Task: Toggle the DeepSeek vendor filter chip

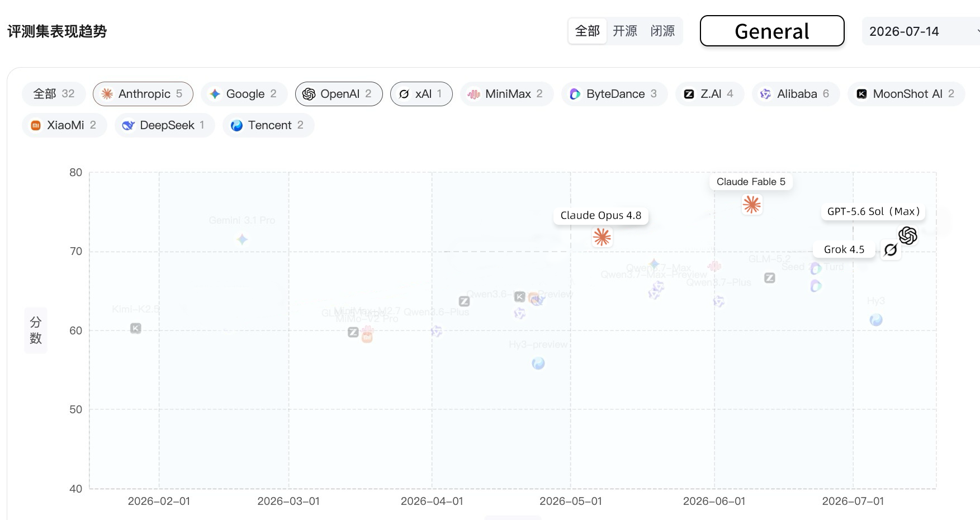Action: (x=164, y=125)
